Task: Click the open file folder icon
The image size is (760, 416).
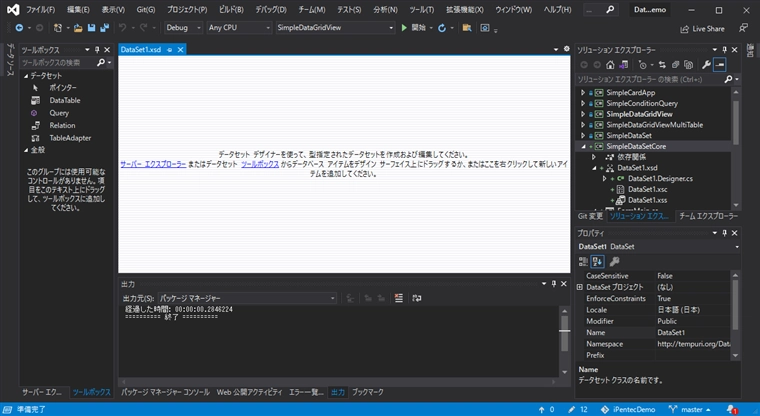Action: 78,28
